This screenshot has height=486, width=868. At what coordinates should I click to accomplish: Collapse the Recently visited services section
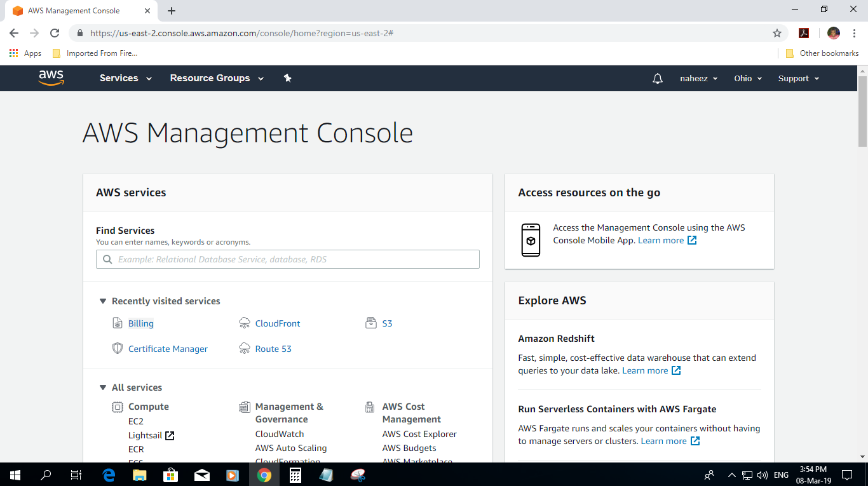point(103,301)
